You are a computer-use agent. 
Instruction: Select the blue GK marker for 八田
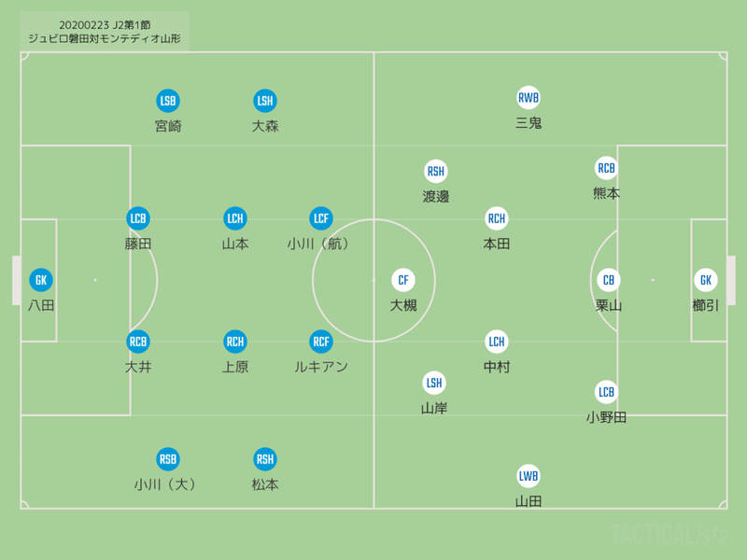tap(41, 280)
